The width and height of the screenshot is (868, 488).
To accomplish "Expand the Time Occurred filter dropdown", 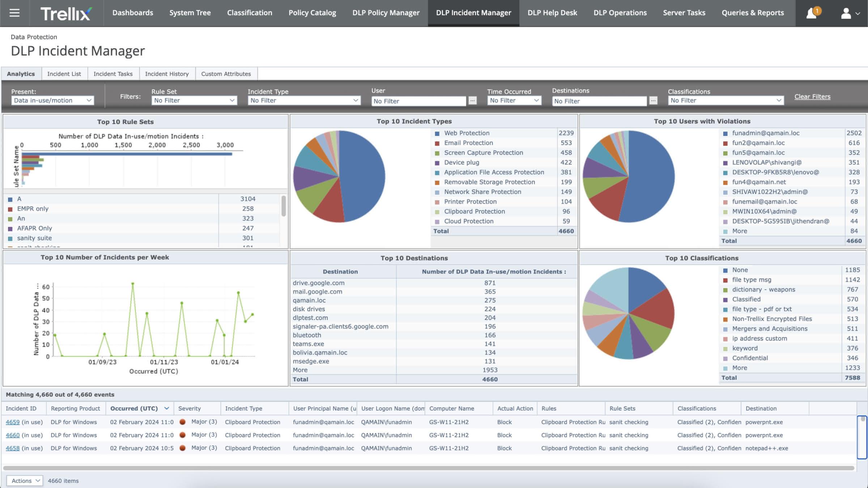I will (514, 100).
